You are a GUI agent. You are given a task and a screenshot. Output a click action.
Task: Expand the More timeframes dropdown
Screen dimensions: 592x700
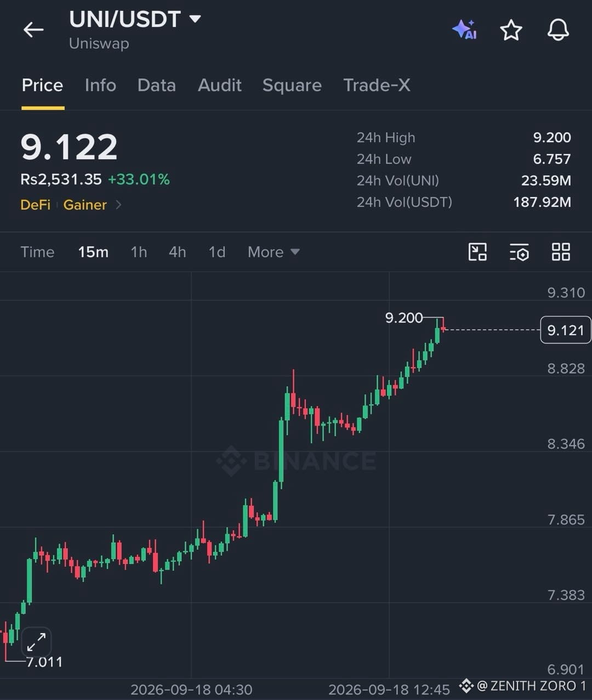[274, 252]
